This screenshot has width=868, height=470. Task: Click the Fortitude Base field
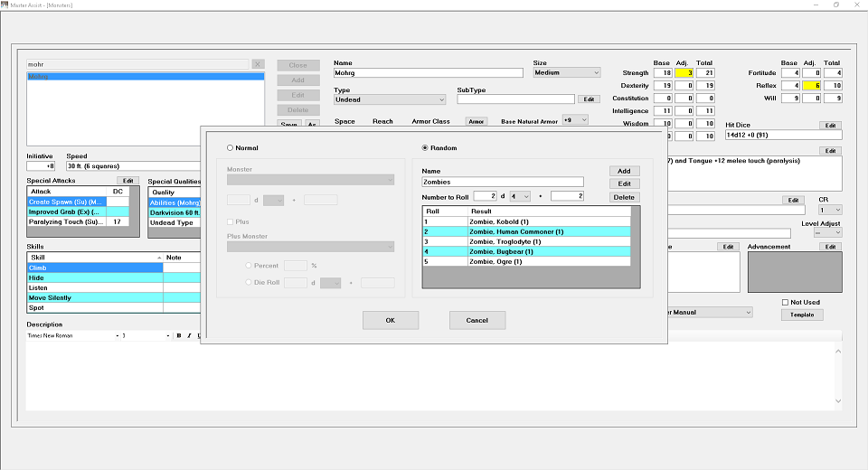pyautogui.click(x=790, y=72)
